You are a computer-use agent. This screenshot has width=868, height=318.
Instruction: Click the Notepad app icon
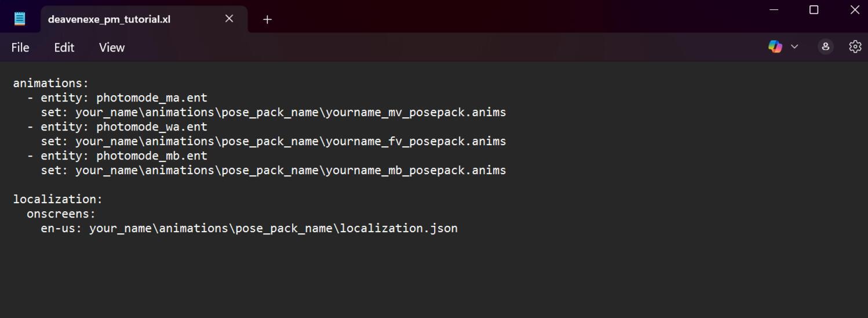pos(20,19)
